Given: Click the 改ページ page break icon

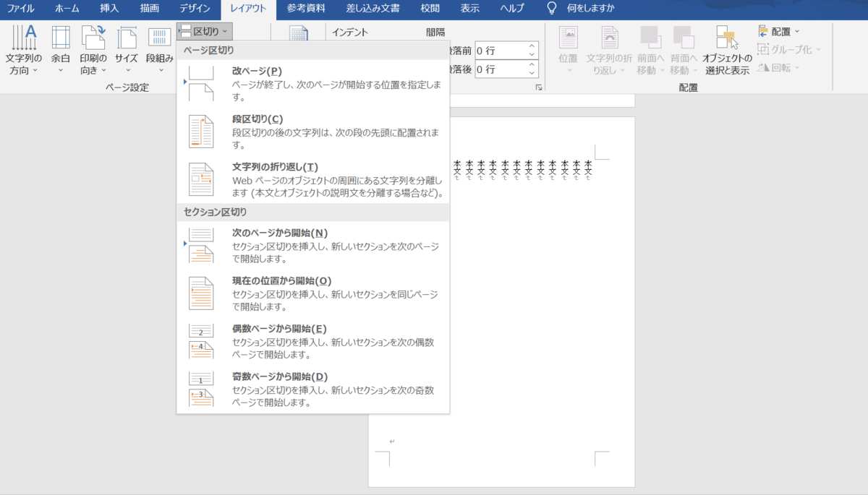Looking at the screenshot, I should click(201, 83).
